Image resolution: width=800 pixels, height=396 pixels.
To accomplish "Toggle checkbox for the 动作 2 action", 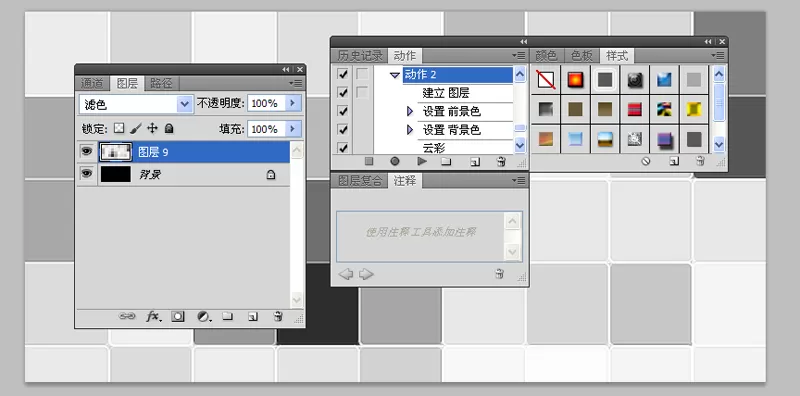I will click(x=343, y=74).
